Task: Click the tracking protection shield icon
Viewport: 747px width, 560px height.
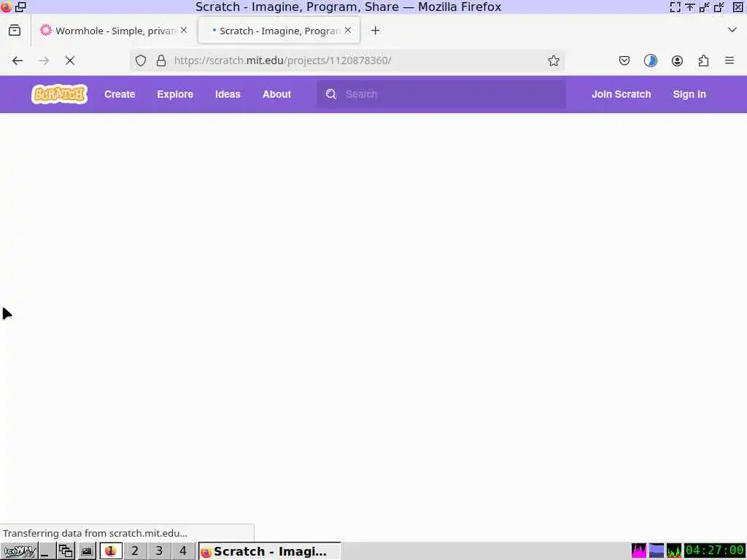Action: click(141, 61)
